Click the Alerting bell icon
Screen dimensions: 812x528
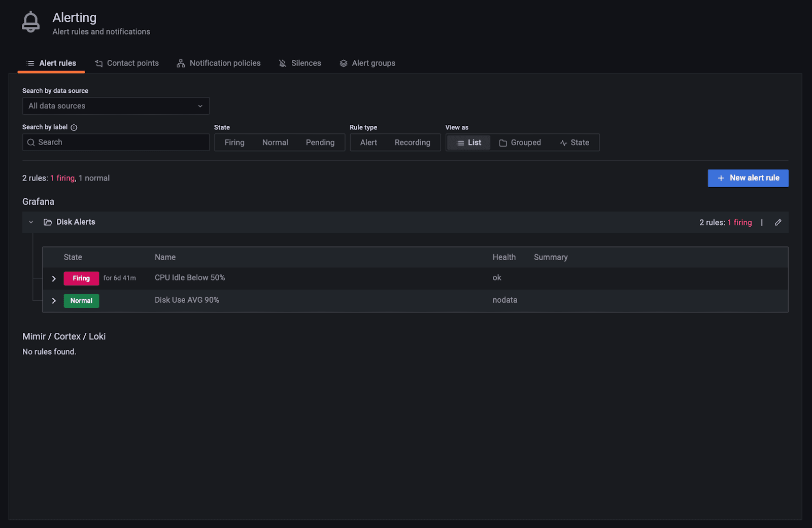pyautogui.click(x=30, y=21)
